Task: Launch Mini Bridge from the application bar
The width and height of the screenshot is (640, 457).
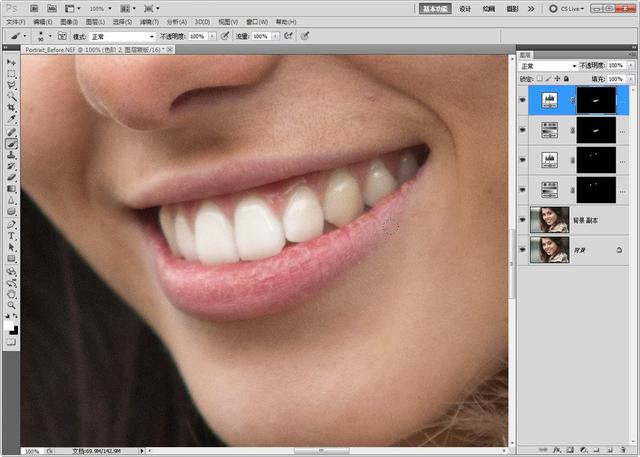Action: coord(52,9)
